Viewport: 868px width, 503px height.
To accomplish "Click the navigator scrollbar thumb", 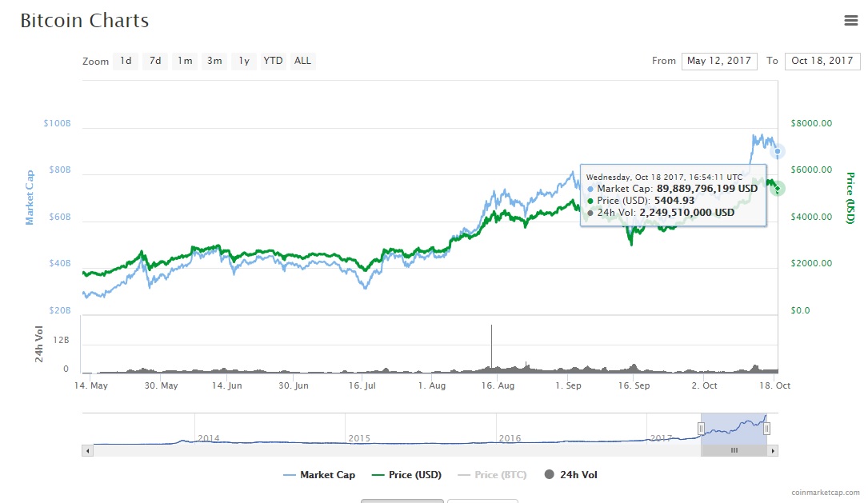I will coord(734,450).
